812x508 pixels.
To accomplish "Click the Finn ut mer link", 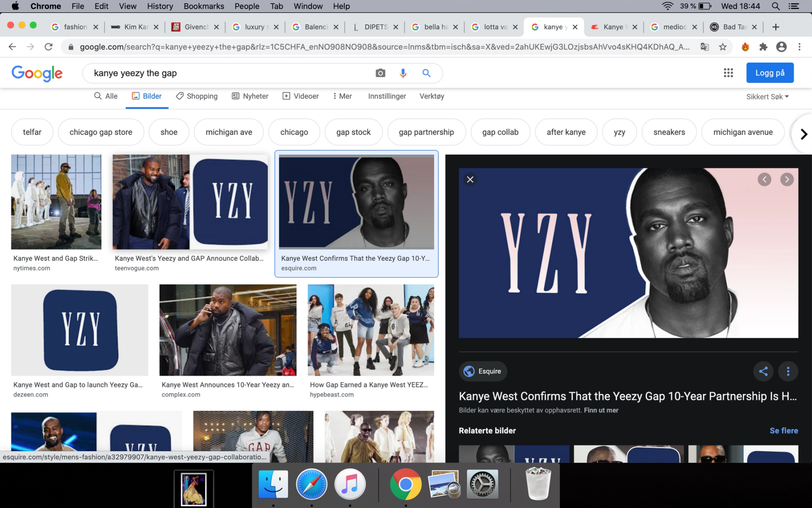I will [601, 410].
